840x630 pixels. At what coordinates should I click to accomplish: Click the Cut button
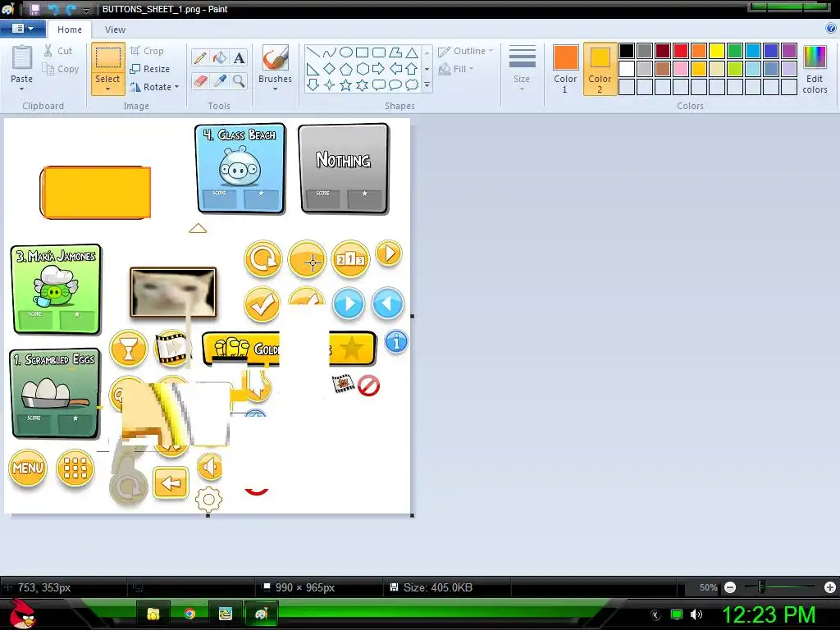(x=58, y=51)
